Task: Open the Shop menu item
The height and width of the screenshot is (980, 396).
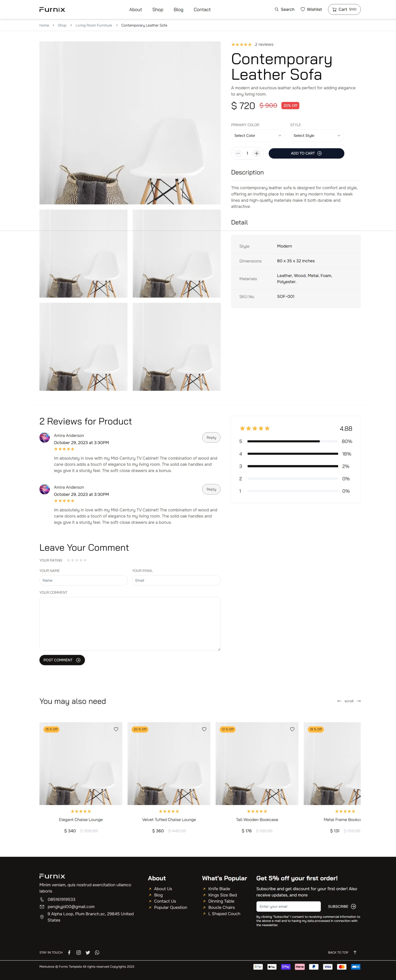Action: coord(158,9)
